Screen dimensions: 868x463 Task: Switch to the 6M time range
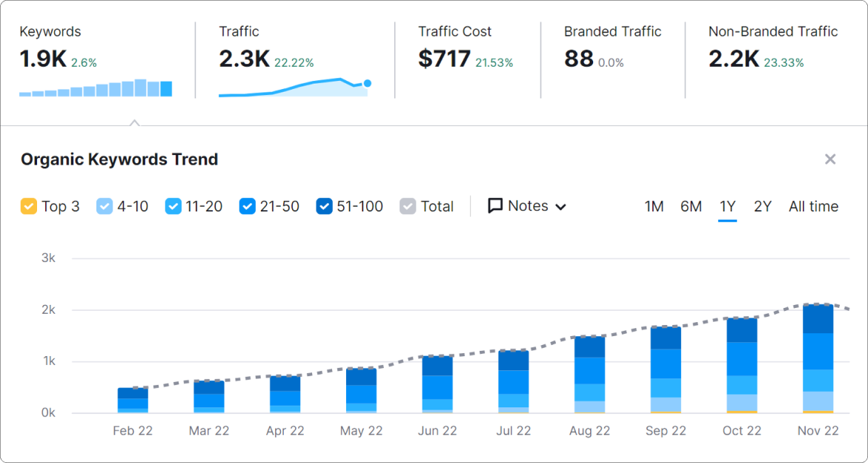[691, 206]
